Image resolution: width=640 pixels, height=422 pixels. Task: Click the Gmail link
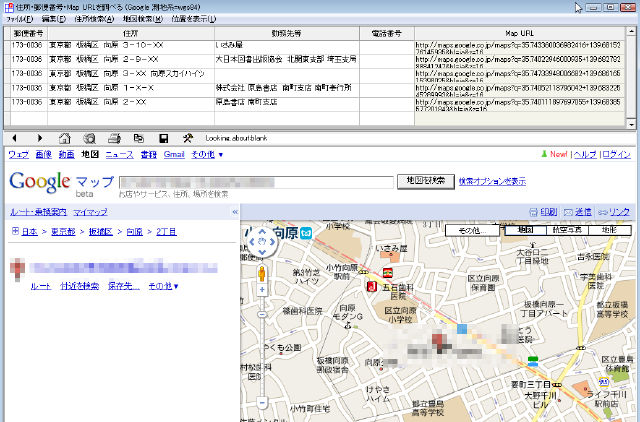pyautogui.click(x=174, y=154)
